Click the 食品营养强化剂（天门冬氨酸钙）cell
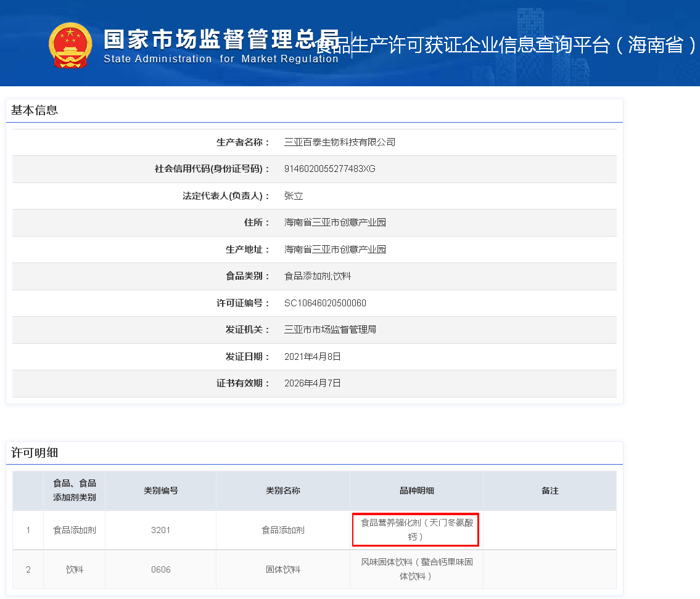 (416, 529)
